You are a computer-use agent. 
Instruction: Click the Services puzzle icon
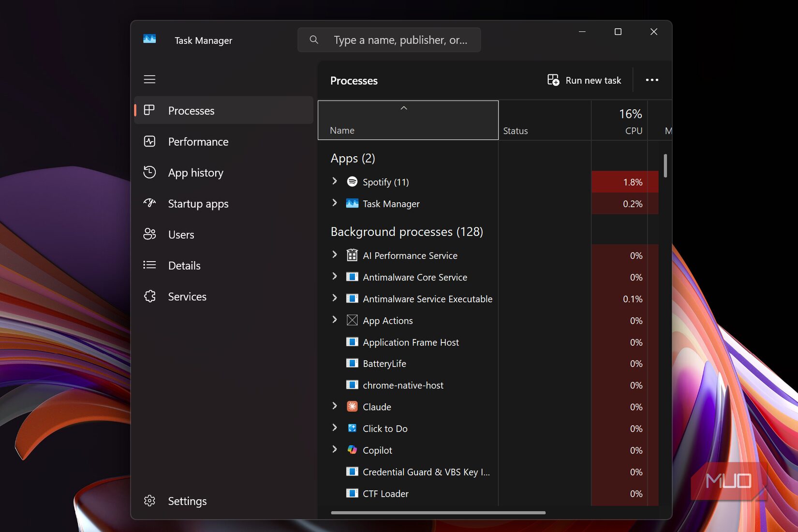[x=149, y=296]
